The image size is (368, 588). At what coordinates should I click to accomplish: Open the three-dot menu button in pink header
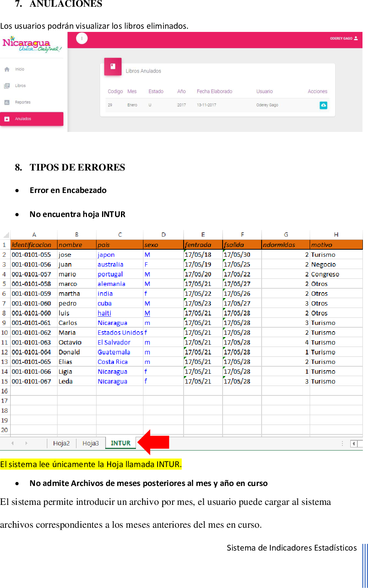click(x=82, y=39)
